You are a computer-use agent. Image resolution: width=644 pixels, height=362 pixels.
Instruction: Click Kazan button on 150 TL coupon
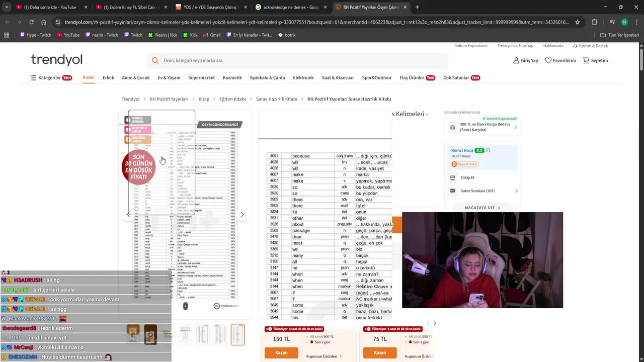tap(281, 353)
